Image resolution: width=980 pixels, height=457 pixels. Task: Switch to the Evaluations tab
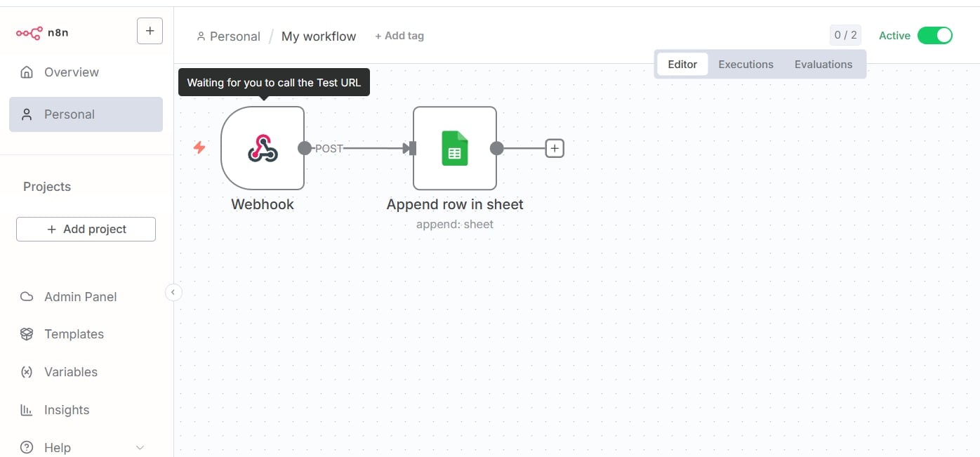tap(823, 65)
